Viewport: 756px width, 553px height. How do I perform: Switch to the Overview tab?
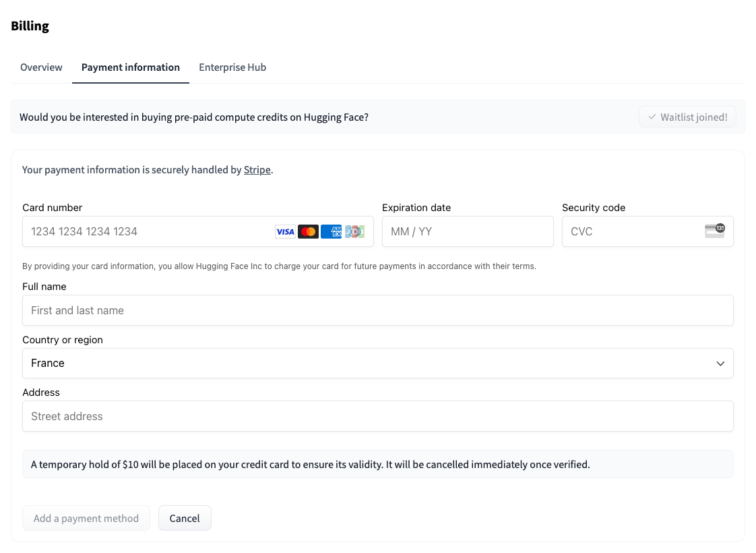click(40, 67)
